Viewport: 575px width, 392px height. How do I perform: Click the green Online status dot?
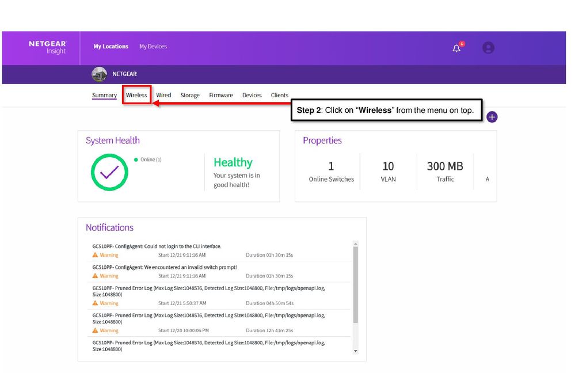click(136, 159)
